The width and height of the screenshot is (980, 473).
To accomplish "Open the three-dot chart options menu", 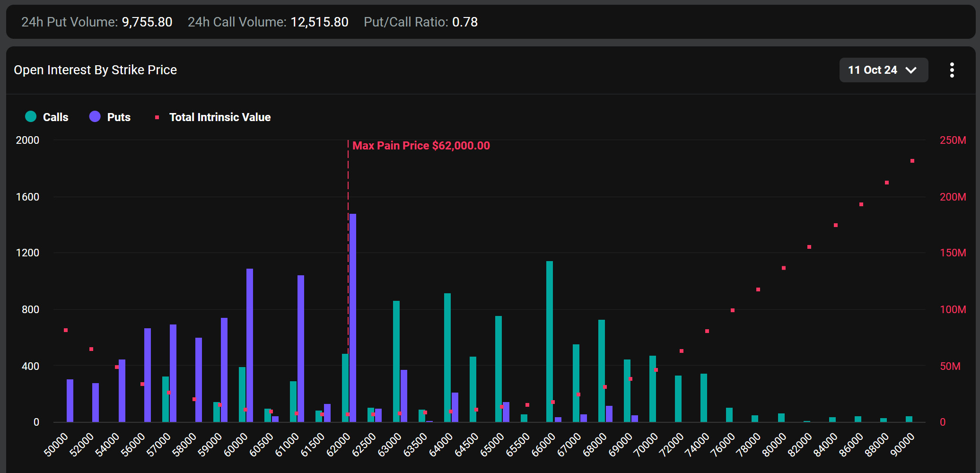I will [x=952, y=70].
